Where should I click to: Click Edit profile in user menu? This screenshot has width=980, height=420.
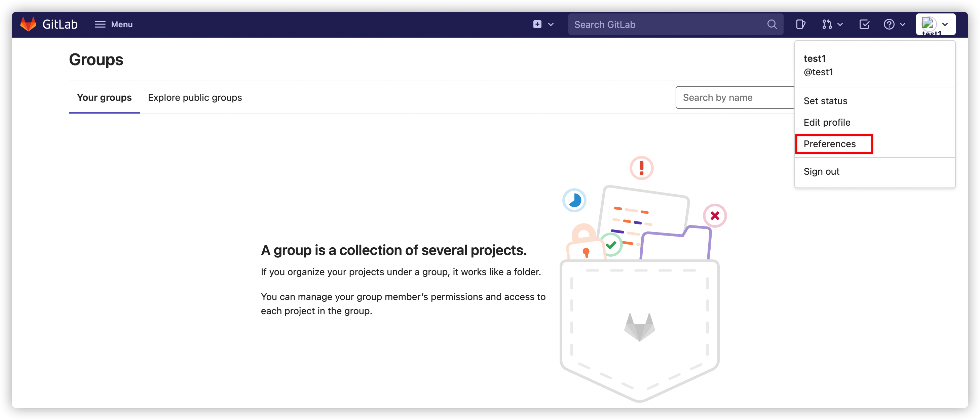click(827, 122)
